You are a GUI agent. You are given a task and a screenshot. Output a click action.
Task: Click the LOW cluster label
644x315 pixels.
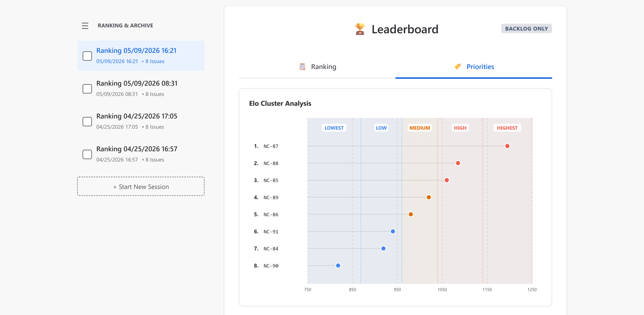point(381,128)
